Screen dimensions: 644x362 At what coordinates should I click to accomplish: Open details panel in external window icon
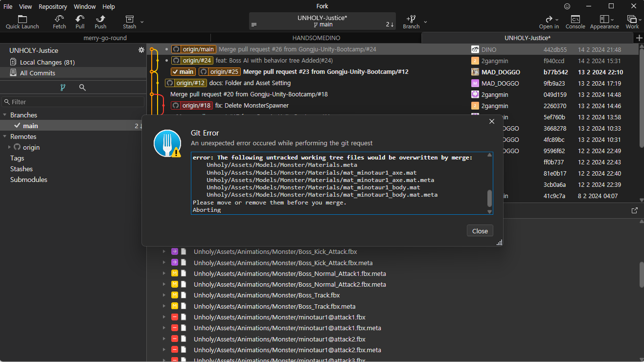[635, 210]
